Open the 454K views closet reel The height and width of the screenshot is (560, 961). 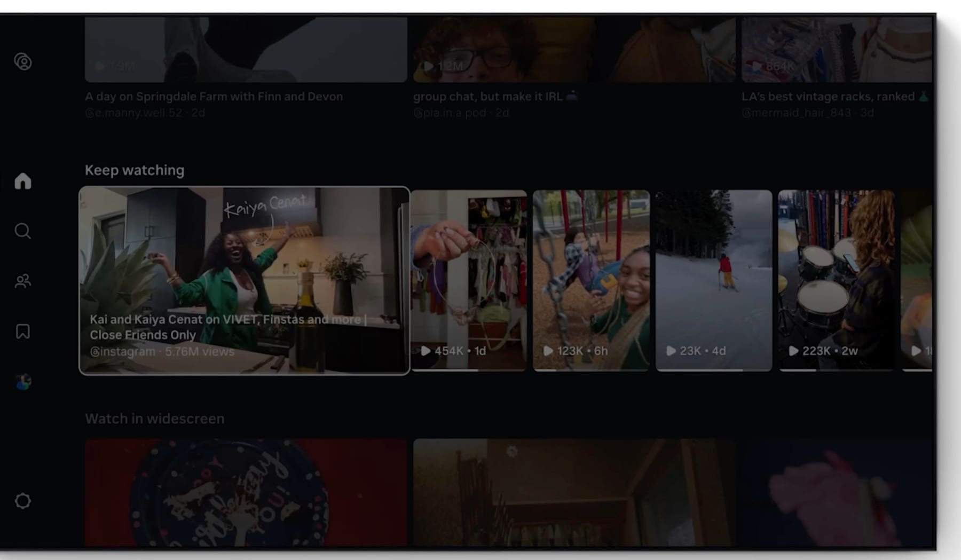(469, 280)
